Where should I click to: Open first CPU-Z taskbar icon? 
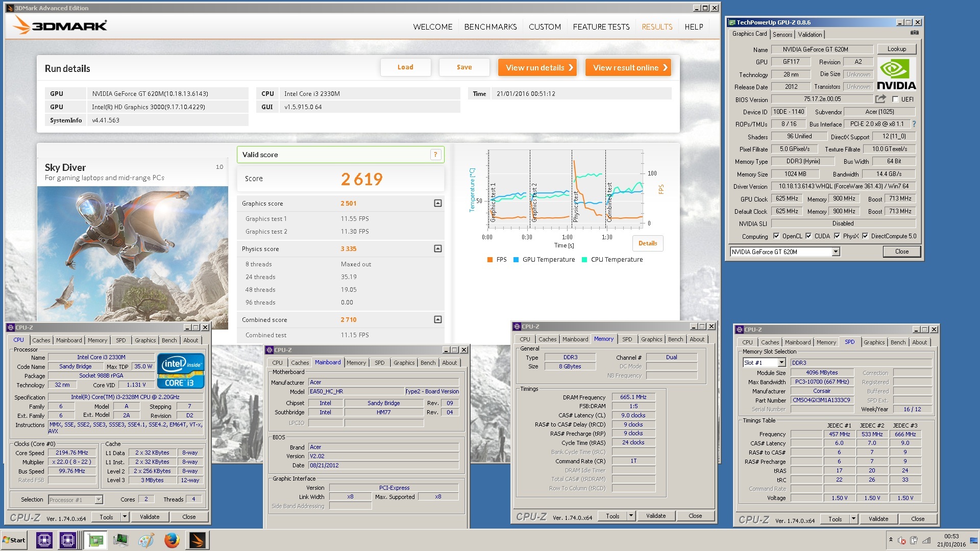point(44,540)
